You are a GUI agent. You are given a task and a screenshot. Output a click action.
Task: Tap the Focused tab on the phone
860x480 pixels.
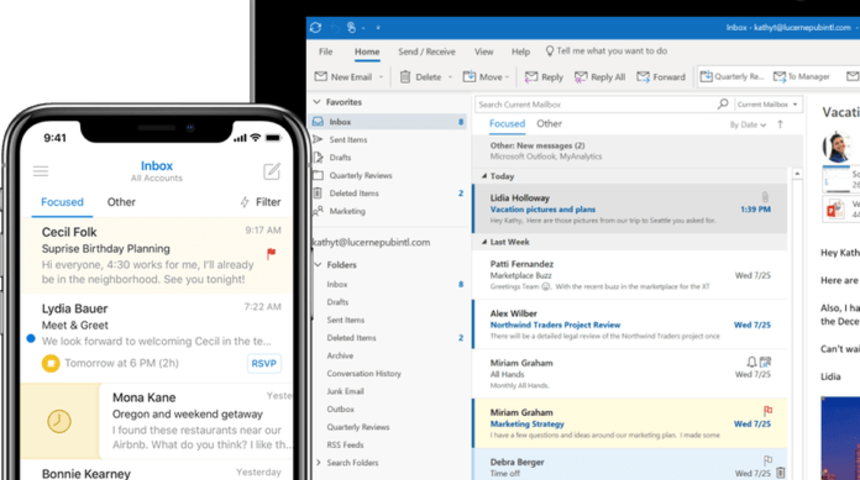pyautogui.click(x=62, y=202)
